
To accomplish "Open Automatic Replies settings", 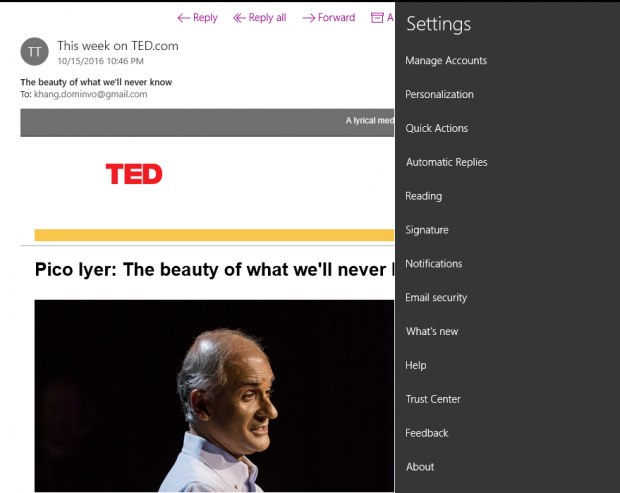I will coord(446,163).
